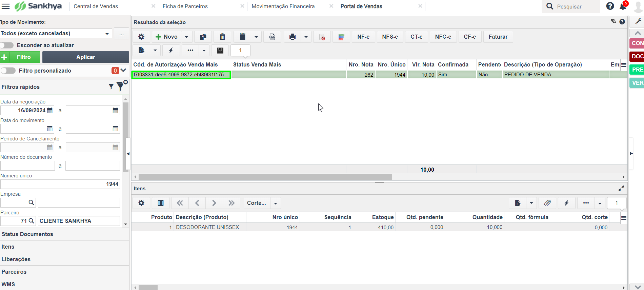
Task: Open the printer dropdown arrow
Action: click(x=306, y=37)
